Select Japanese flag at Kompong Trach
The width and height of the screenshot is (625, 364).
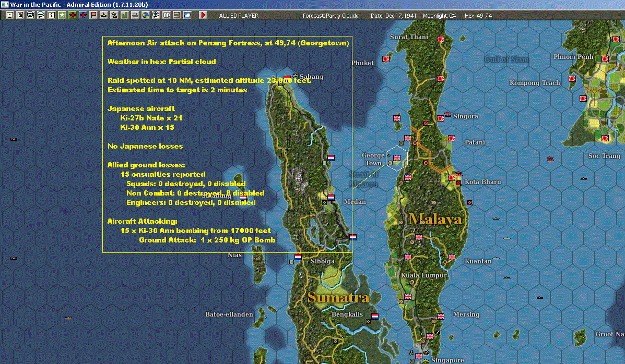click(x=572, y=79)
